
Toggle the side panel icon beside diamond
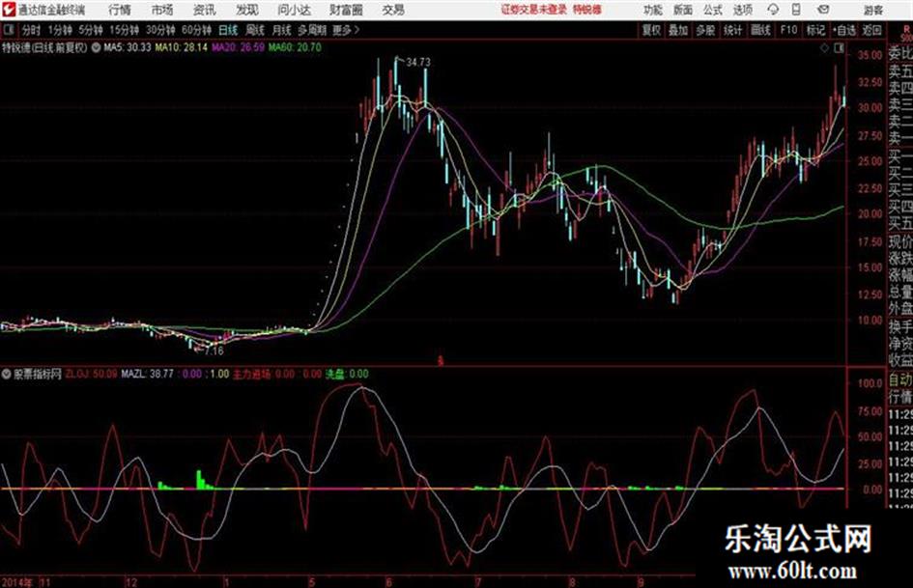(x=839, y=48)
